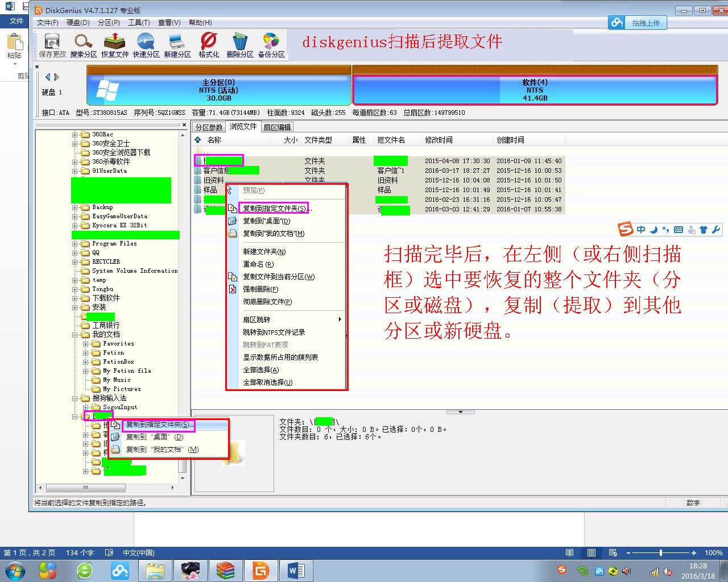Image resolution: width=728 pixels, height=582 pixels.
Task: Expand the RECYCLER tree node
Action: coord(75,262)
